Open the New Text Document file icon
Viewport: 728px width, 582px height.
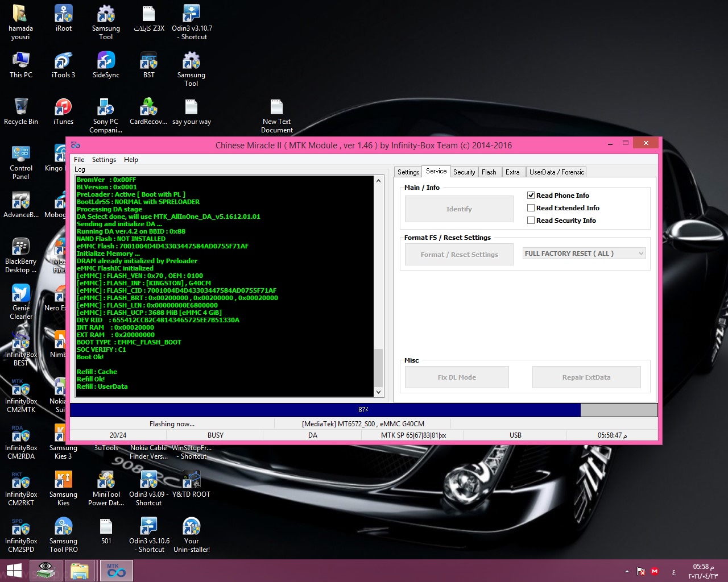277,115
